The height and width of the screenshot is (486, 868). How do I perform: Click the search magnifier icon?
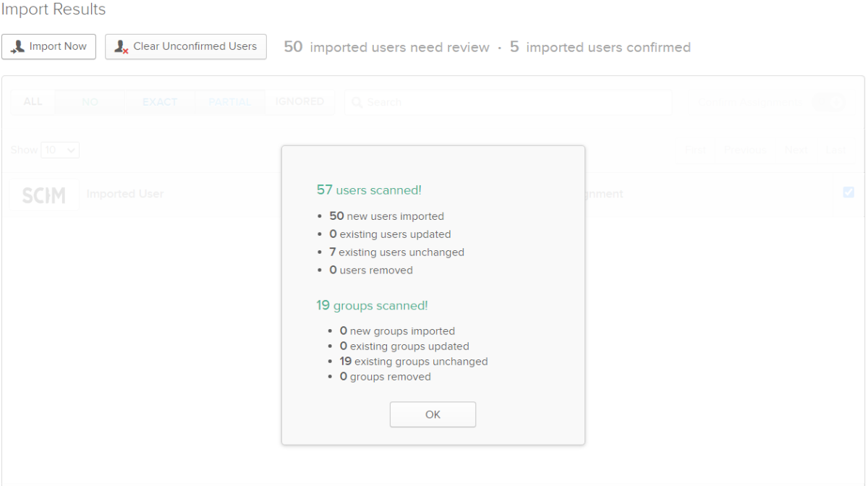(357, 103)
